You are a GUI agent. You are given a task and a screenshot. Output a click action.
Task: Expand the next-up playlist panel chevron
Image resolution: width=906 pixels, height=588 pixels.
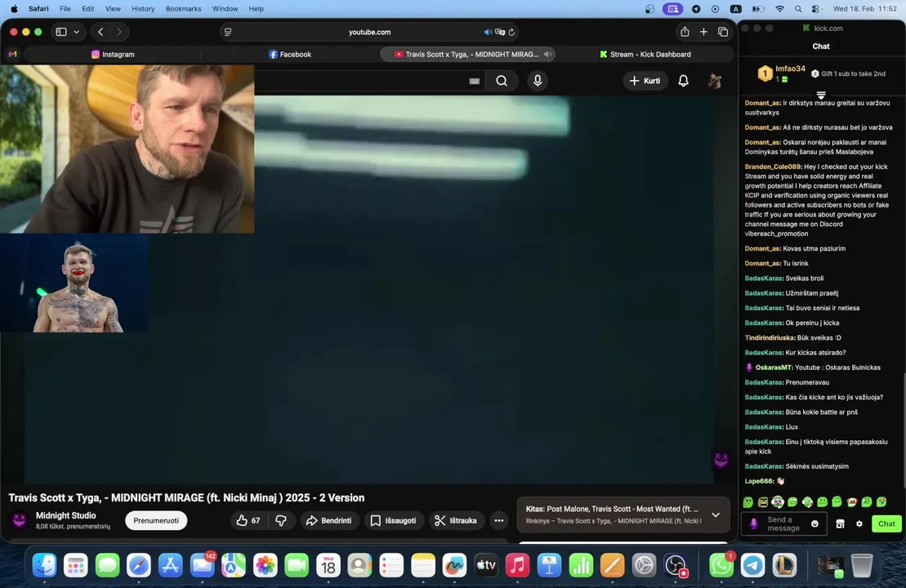716,514
